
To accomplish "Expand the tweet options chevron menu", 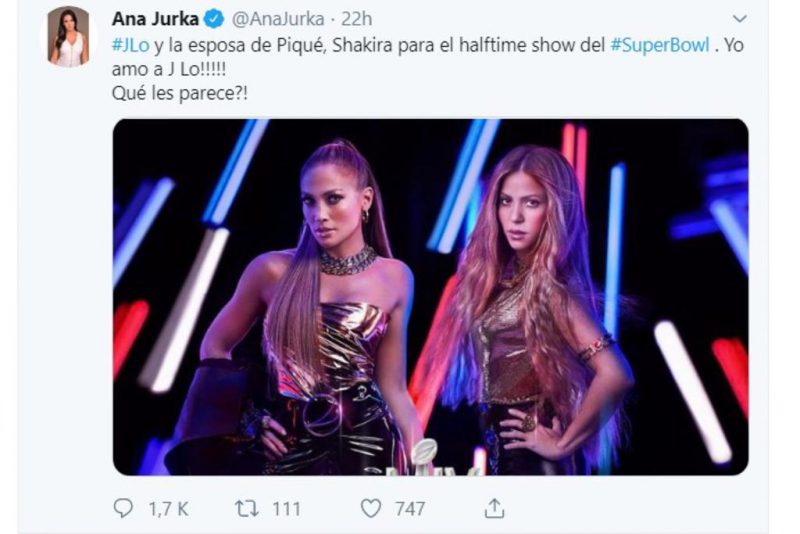I will click(x=739, y=19).
